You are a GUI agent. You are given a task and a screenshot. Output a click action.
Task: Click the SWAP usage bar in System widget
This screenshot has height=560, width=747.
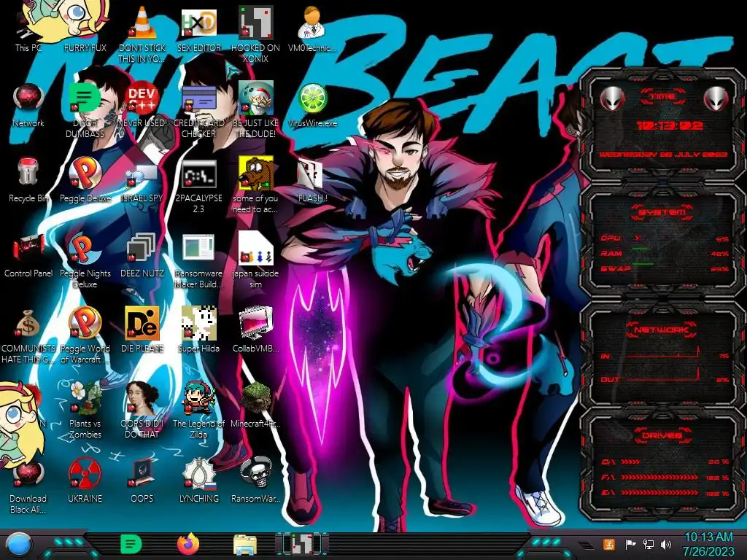[665, 268]
